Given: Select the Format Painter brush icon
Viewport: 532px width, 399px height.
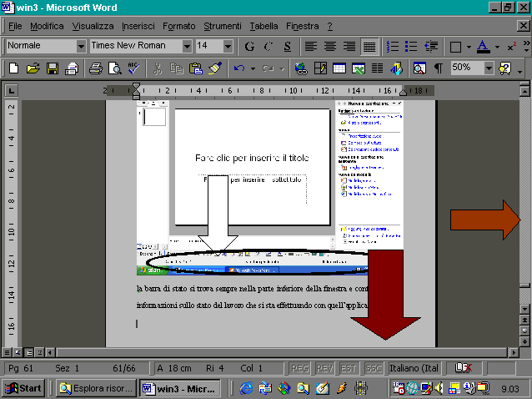Looking at the screenshot, I should (214, 68).
